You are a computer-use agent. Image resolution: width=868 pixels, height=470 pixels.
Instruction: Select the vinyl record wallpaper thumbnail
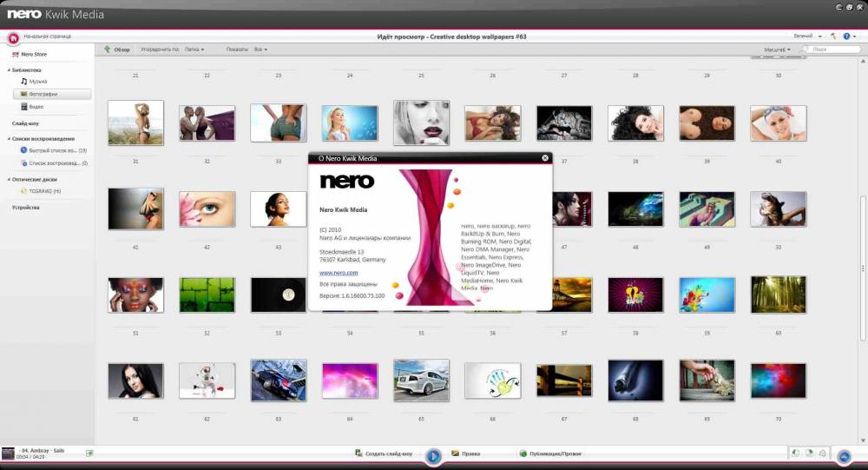coord(278,295)
